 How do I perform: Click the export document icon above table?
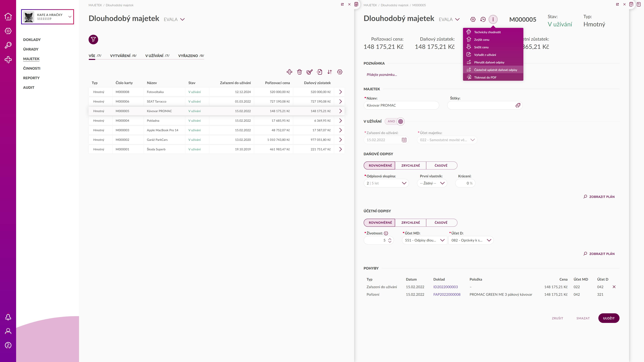(x=320, y=72)
